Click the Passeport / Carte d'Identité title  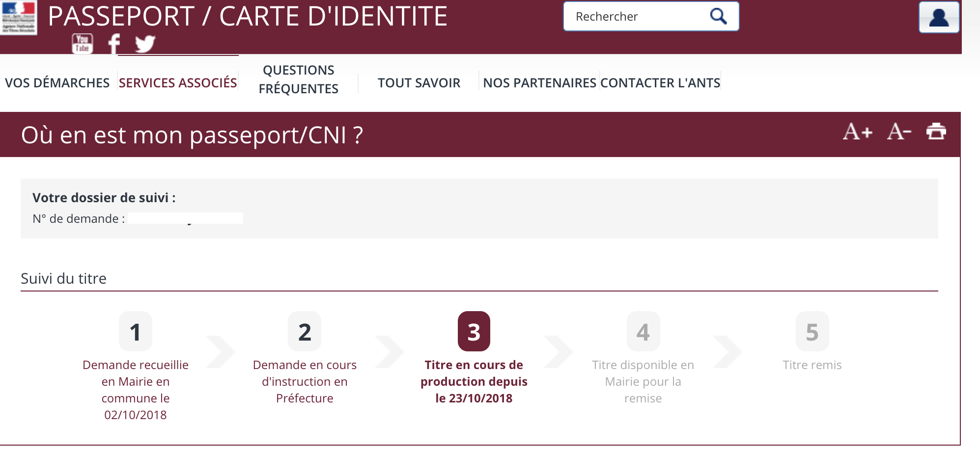[x=248, y=16]
